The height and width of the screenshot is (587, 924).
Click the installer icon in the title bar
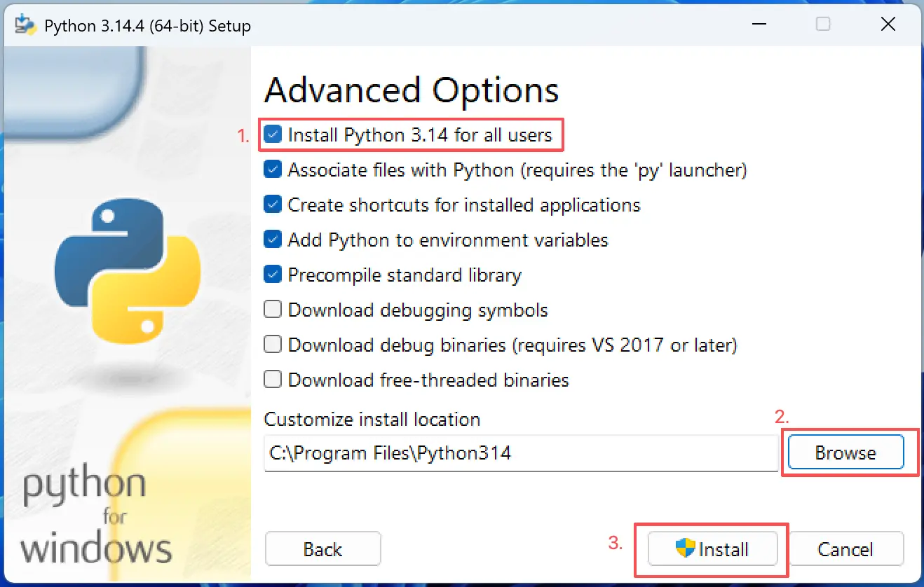point(25,25)
